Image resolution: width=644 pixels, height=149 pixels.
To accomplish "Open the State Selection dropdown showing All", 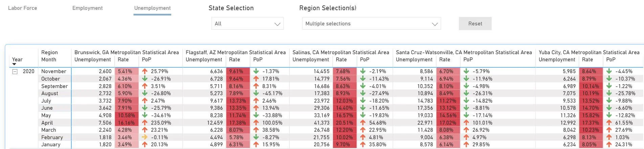I will click(x=248, y=24).
